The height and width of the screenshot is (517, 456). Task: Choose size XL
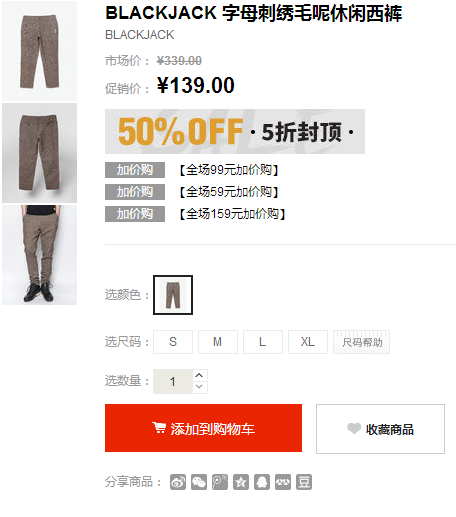308,342
